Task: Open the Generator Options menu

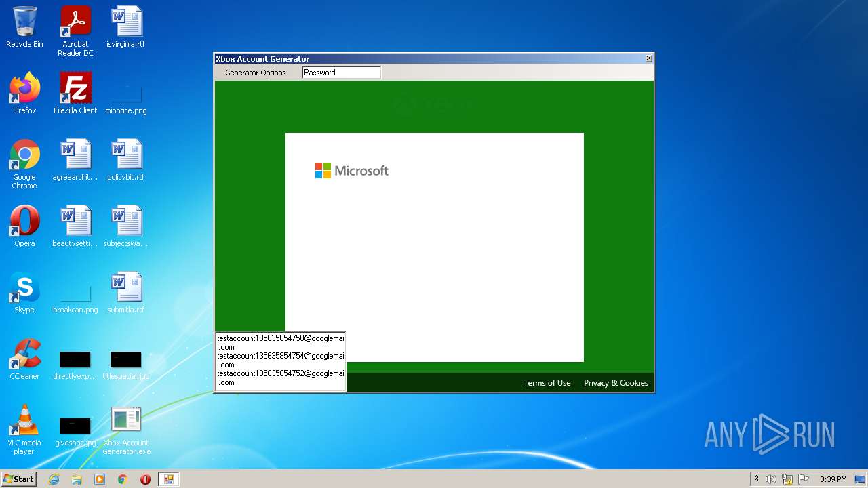Action: point(256,73)
